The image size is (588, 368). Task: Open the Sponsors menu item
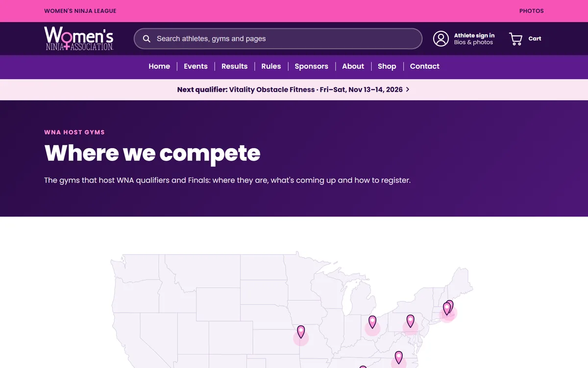point(311,66)
